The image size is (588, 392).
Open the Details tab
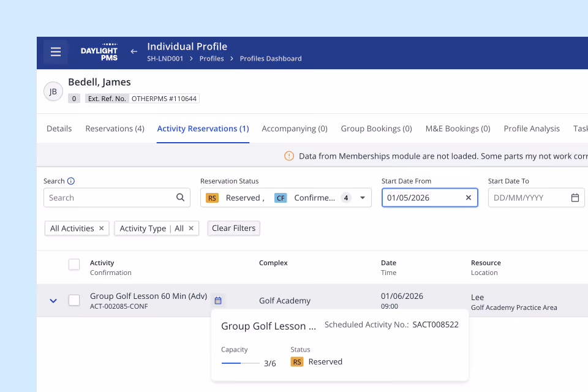(x=59, y=129)
